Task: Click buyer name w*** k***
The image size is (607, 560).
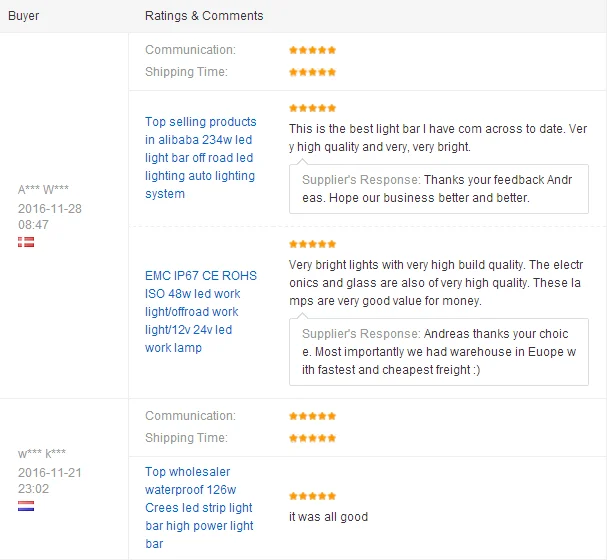Action: point(42,453)
